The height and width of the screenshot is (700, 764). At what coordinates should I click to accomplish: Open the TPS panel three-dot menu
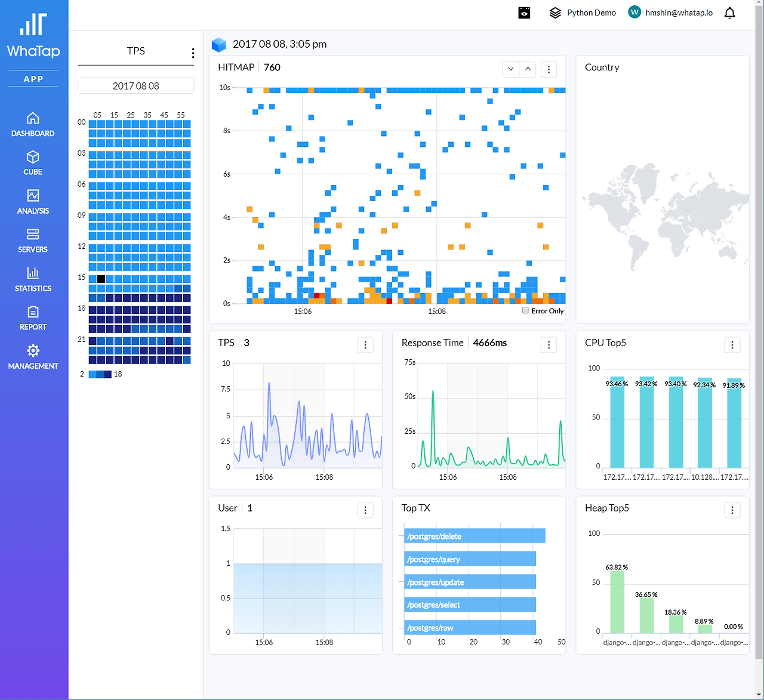[365, 345]
